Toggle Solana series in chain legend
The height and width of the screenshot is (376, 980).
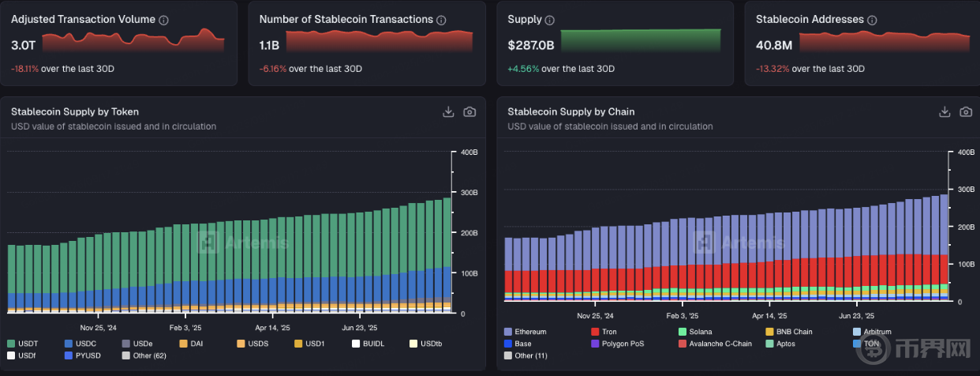698,332
